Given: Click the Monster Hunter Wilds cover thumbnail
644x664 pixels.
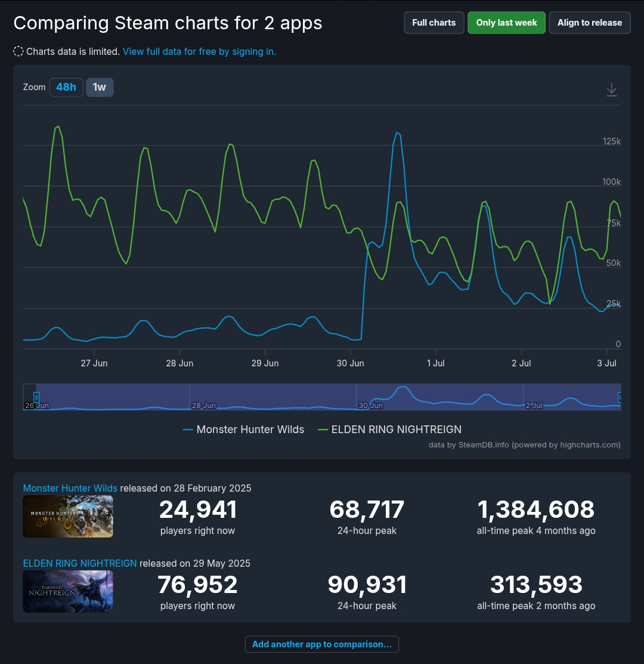Looking at the screenshot, I should click(x=68, y=517).
